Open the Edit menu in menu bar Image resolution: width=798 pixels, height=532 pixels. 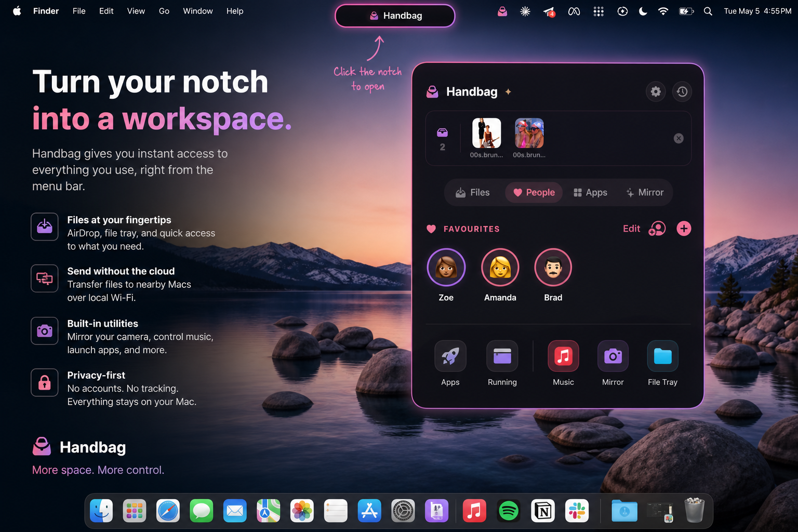pos(107,11)
